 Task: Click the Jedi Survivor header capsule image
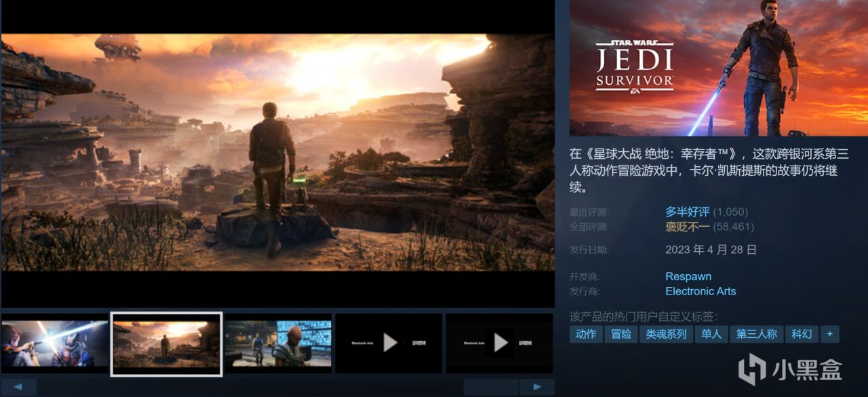tap(719, 68)
